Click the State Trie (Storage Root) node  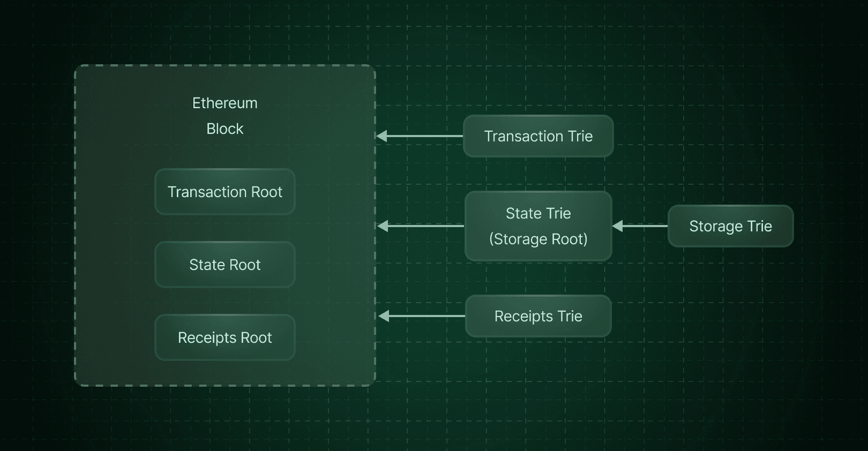538,226
